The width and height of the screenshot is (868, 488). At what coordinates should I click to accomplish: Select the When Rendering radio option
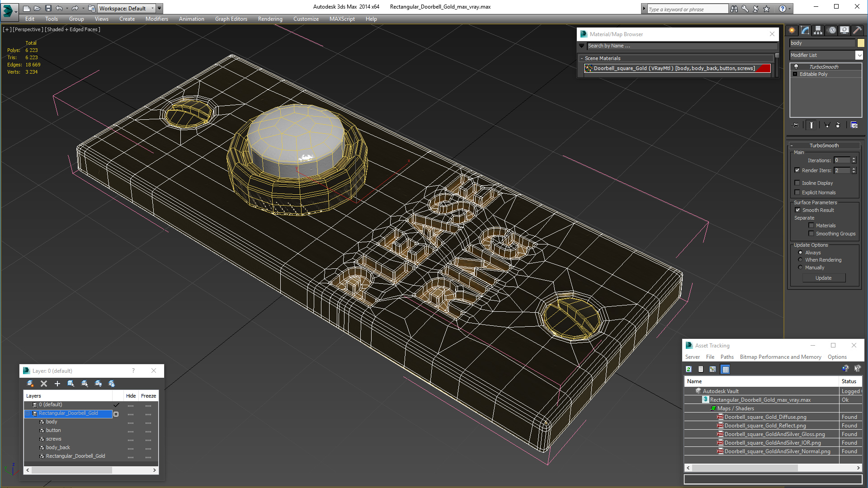[x=801, y=260]
